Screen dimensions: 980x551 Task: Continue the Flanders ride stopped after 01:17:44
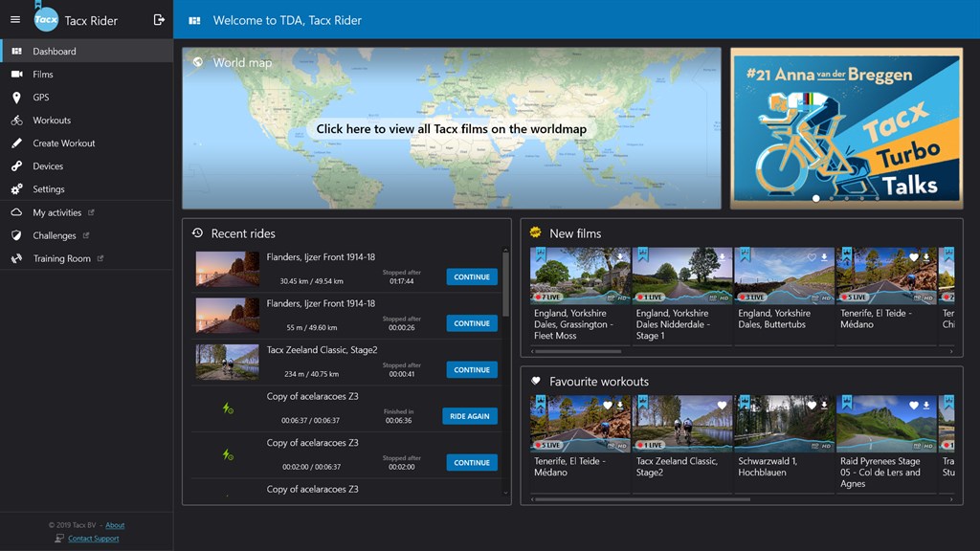471,276
